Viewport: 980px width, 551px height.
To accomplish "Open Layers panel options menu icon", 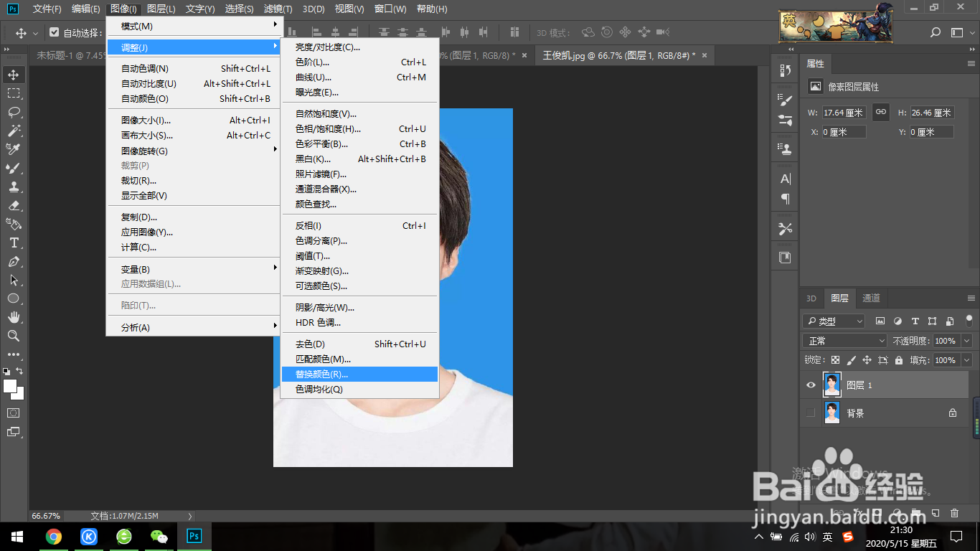I will click(x=971, y=298).
